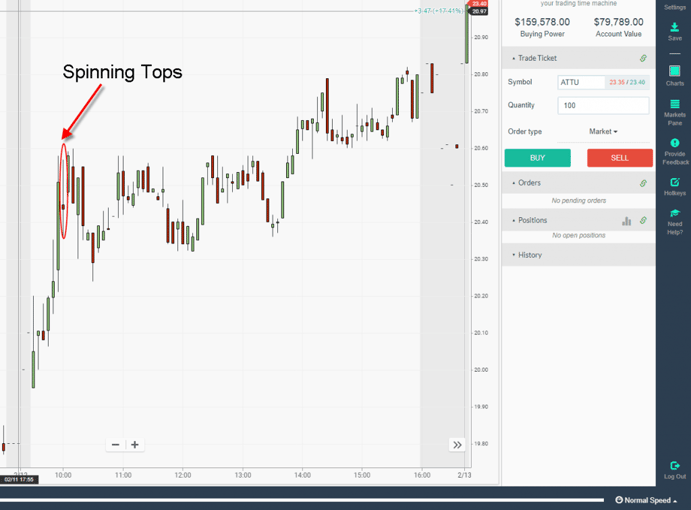The image size is (691, 510).
Task: Click the Save icon in sidebar
Action: (x=675, y=30)
